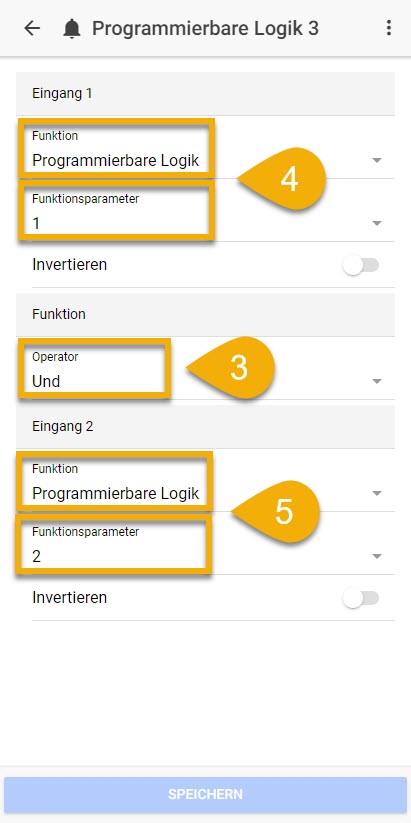
Task: Click the Funktion section header
Action: pos(205,314)
